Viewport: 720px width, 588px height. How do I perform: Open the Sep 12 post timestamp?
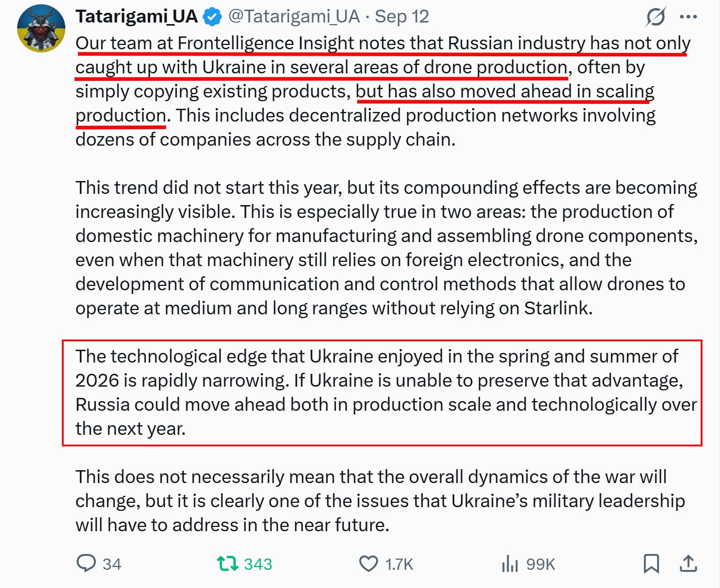pyautogui.click(x=402, y=17)
